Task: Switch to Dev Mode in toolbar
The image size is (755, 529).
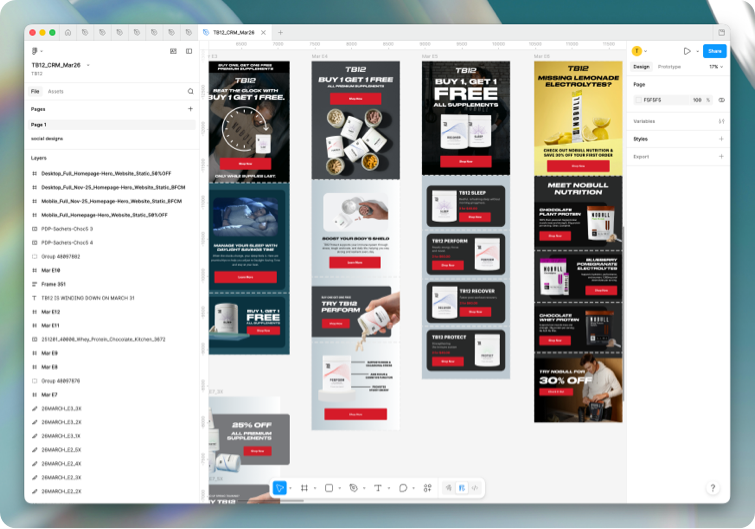Action: point(475,488)
